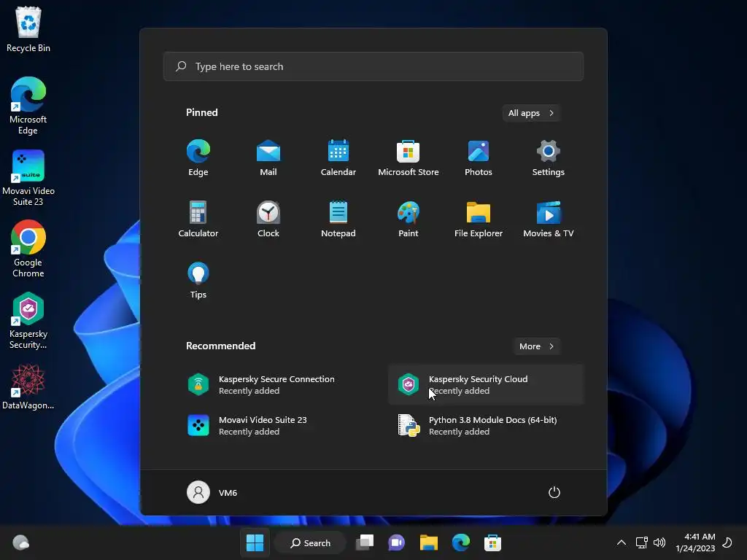Select Movavi Video Suite 23 desktop shortcut
Screen dimensions: 747x560
(x=28, y=178)
